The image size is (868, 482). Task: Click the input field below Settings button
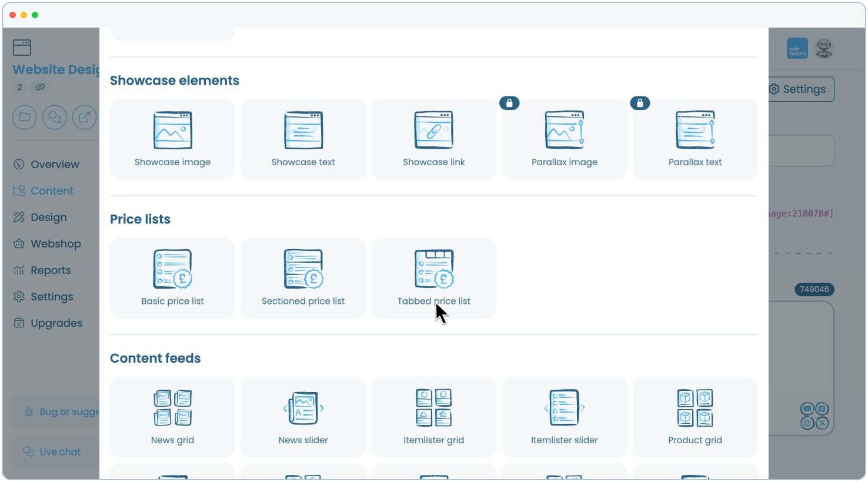(801, 151)
